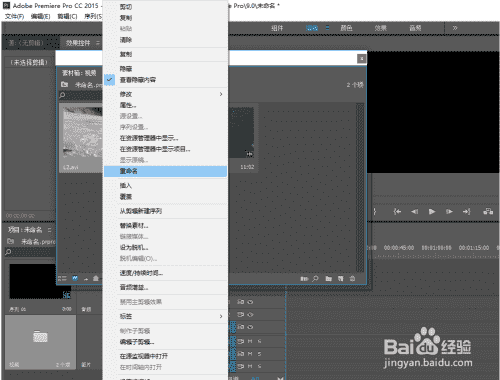This screenshot has width=500, height=380.
Task: Expand the 标签 submenu arrow
Action: click(221, 316)
